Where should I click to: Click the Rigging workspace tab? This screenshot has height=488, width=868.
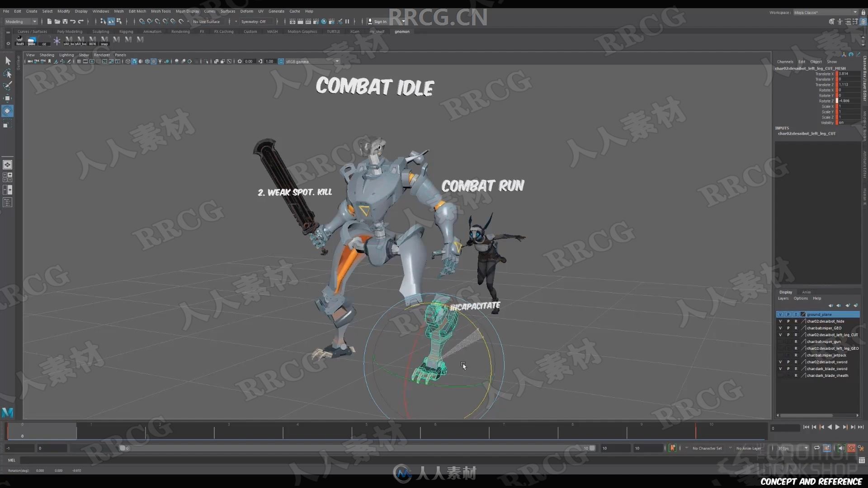tap(125, 31)
